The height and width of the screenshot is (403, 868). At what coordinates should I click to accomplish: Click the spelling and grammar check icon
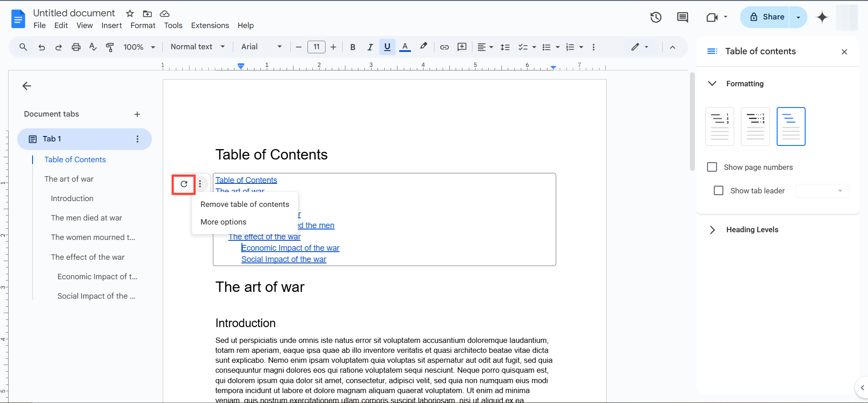coord(93,47)
